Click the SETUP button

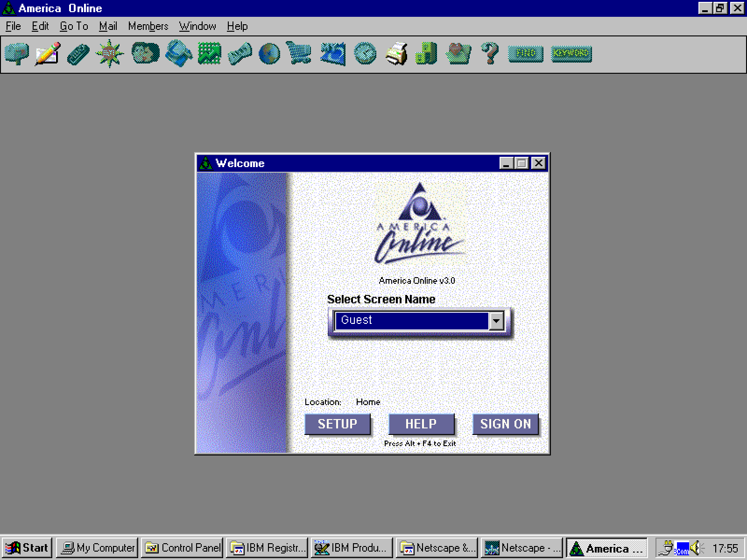pos(337,424)
